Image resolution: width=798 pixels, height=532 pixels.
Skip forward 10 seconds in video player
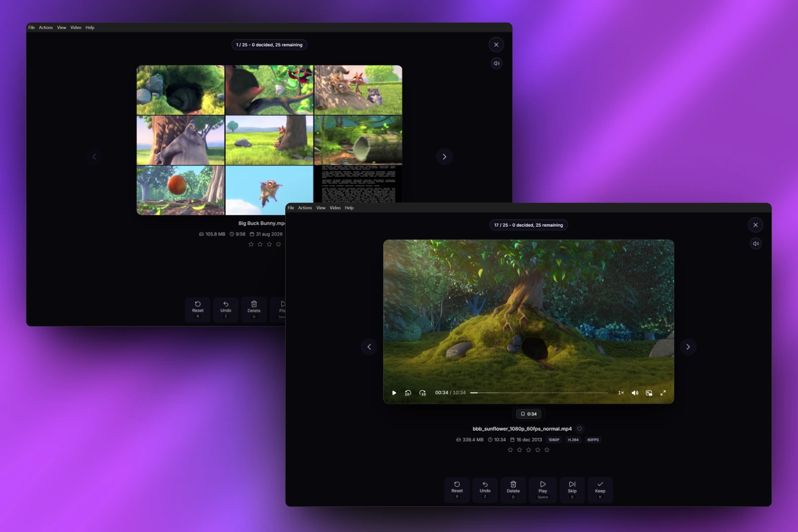(423, 393)
